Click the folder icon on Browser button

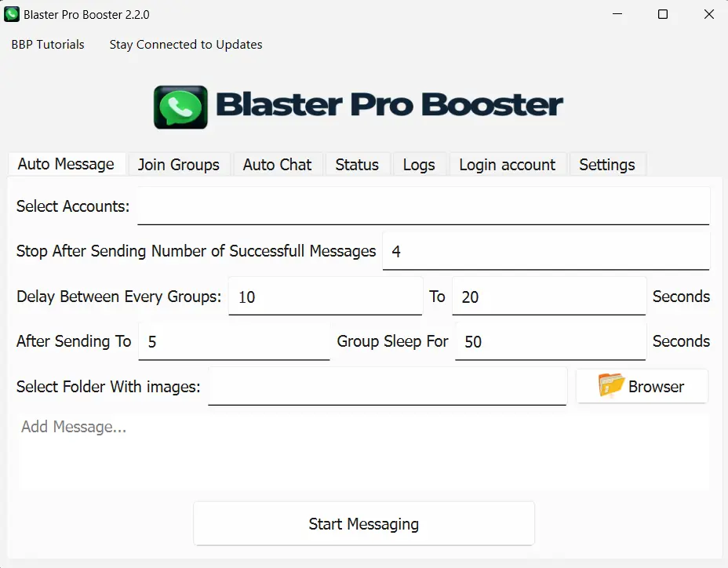[x=610, y=386]
